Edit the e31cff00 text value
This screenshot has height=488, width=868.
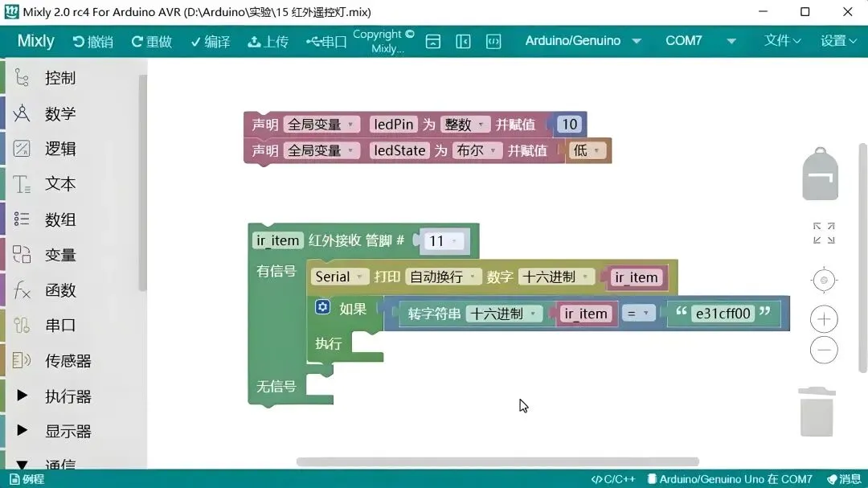tap(723, 314)
